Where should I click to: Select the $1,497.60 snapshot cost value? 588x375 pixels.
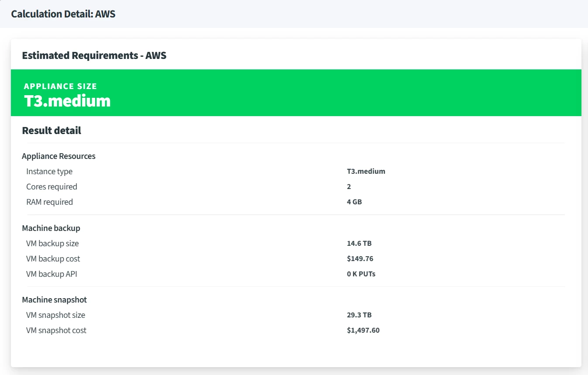coord(363,330)
